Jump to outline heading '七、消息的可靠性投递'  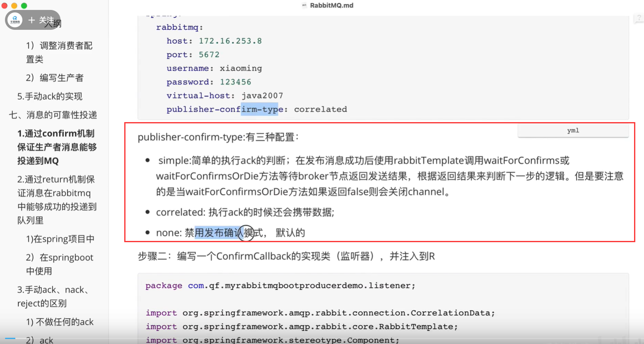click(53, 115)
